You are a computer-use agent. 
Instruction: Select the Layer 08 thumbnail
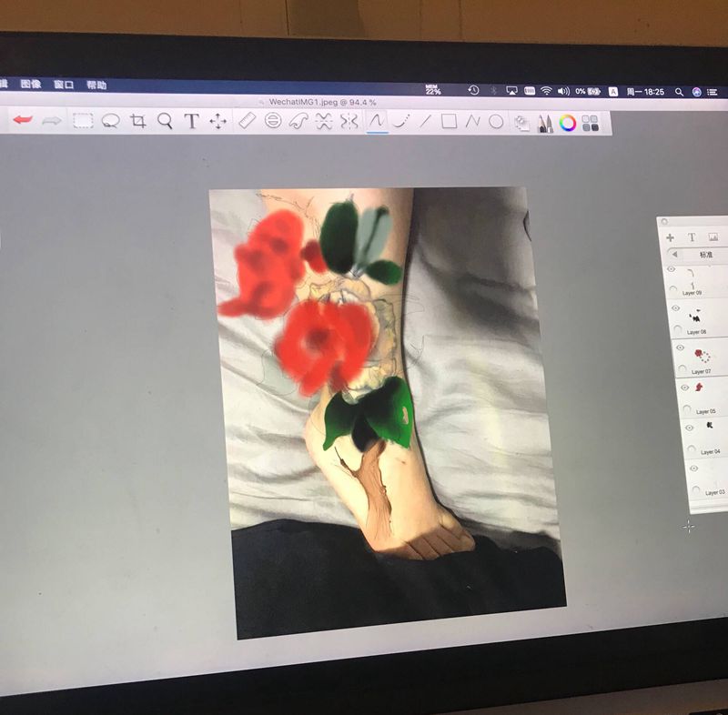coord(697,315)
